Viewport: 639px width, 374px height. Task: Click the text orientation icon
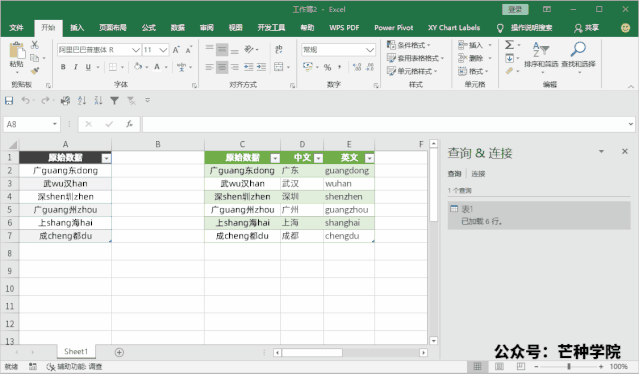point(249,50)
